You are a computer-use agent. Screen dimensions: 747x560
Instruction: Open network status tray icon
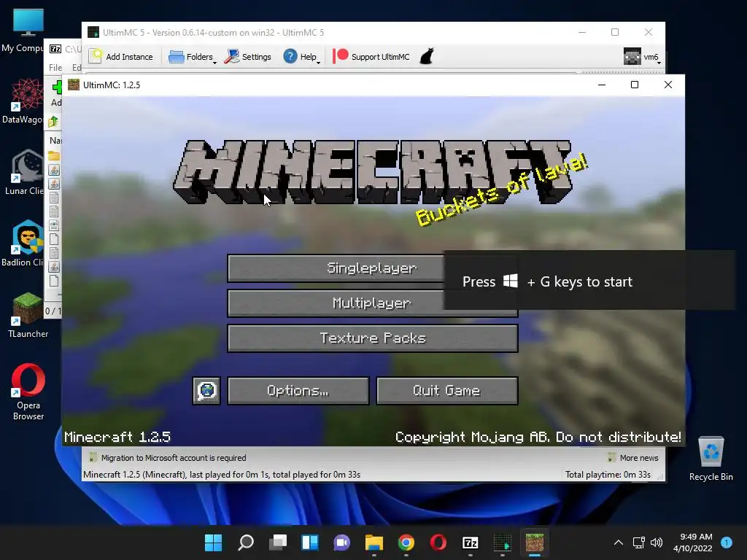tap(639, 542)
